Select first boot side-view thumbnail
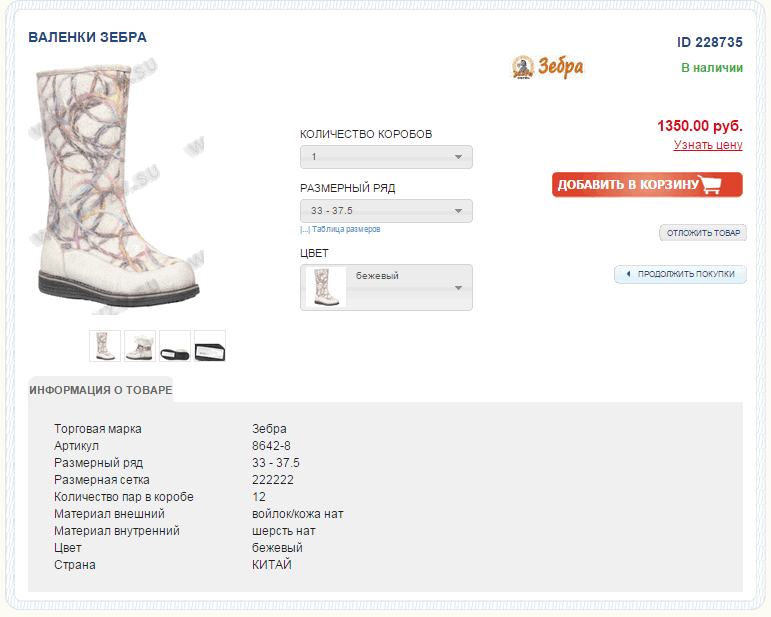Screen dimensions: 771x617 click(x=105, y=346)
